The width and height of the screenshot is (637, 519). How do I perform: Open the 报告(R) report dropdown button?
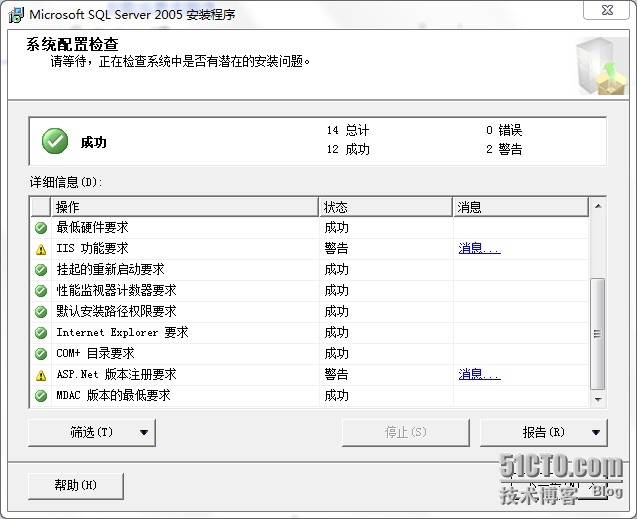coord(544,432)
